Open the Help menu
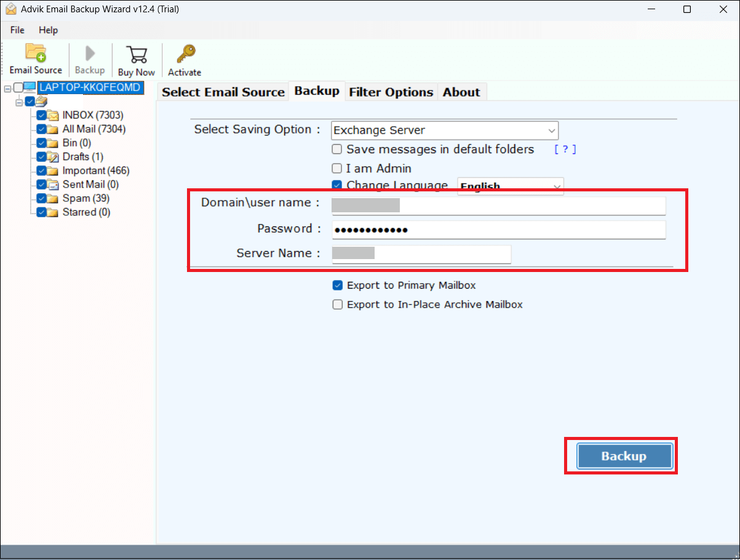740x560 pixels. [x=48, y=30]
